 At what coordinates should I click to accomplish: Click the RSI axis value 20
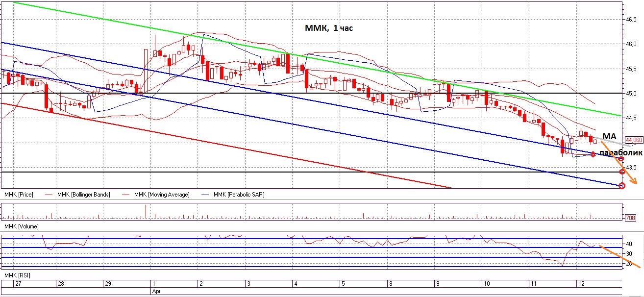(628, 264)
